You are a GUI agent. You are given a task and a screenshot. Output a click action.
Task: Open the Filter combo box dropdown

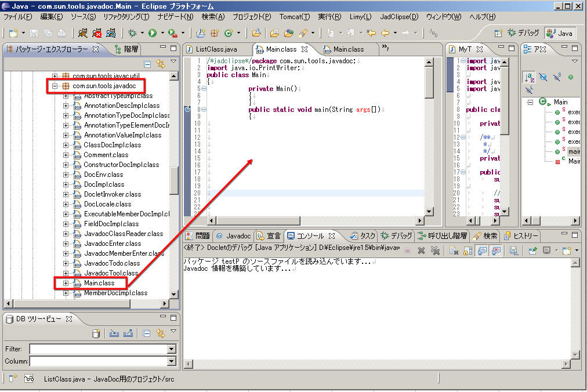coord(171,349)
